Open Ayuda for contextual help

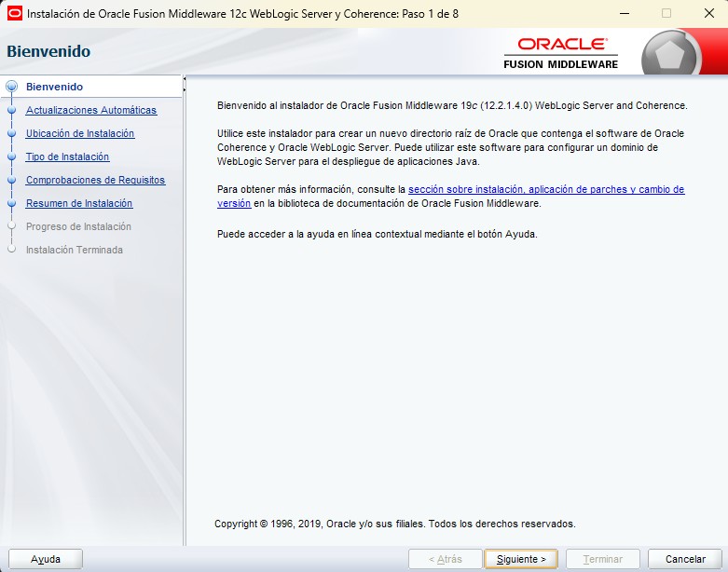pyautogui.click(x=46, y=559)
